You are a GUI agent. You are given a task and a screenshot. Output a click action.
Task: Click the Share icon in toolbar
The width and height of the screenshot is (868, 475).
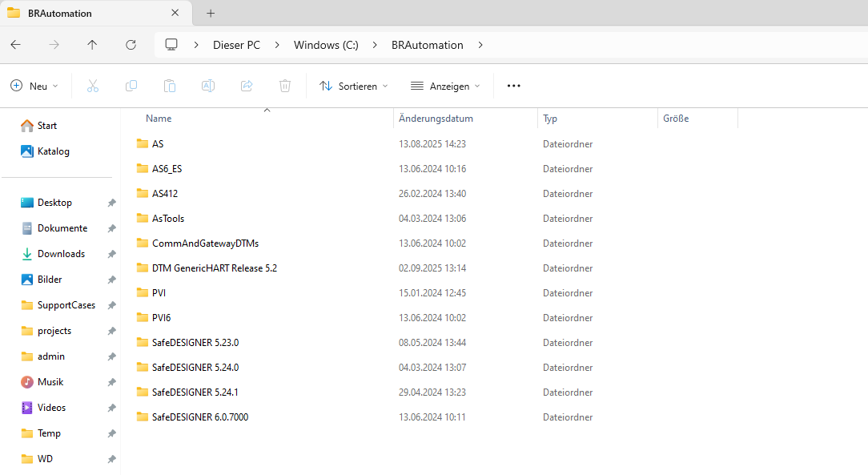click(247, 86)
